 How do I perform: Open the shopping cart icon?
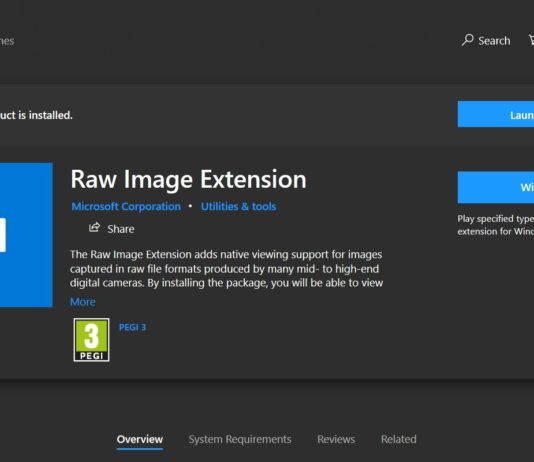[531, 39]
